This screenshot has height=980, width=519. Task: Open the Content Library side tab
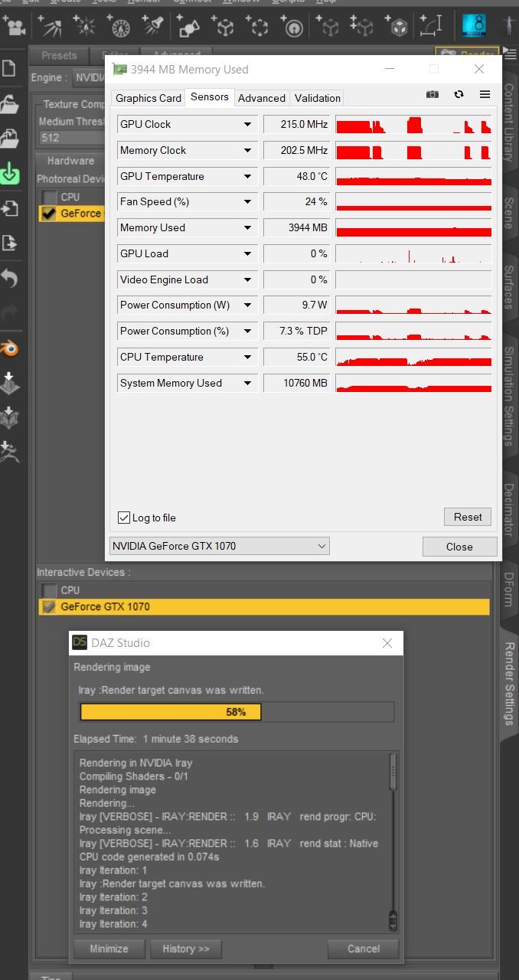(x=509, y=122)
